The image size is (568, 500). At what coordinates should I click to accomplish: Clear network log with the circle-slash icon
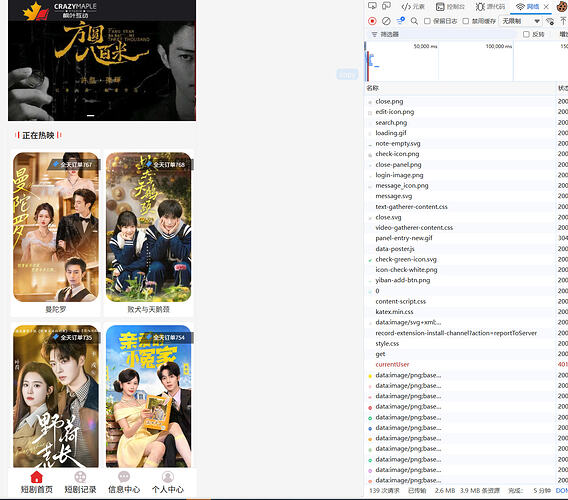pos(386,21)
